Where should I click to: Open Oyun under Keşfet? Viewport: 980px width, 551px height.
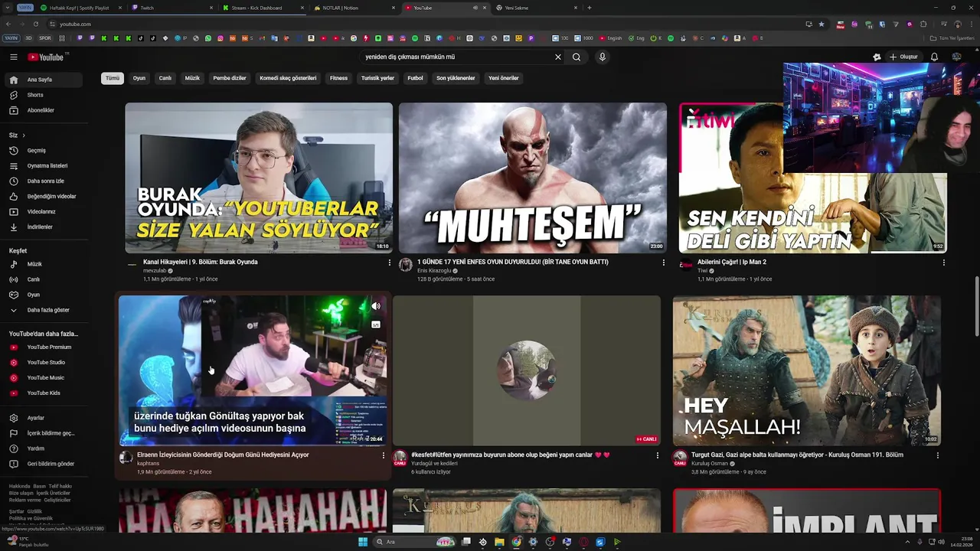[44, 295]
